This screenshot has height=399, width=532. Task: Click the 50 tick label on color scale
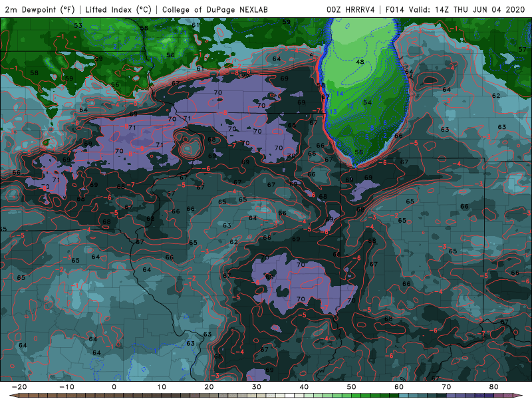[x=352, y=387]
